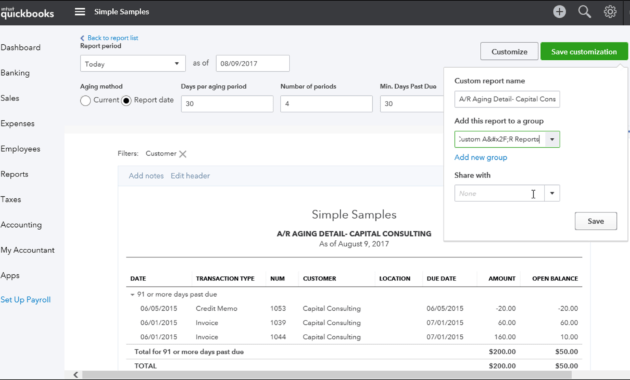Screen dimensions: 630x380
Task: Click the Set Up Payroll link
Action: coord(26,300)
